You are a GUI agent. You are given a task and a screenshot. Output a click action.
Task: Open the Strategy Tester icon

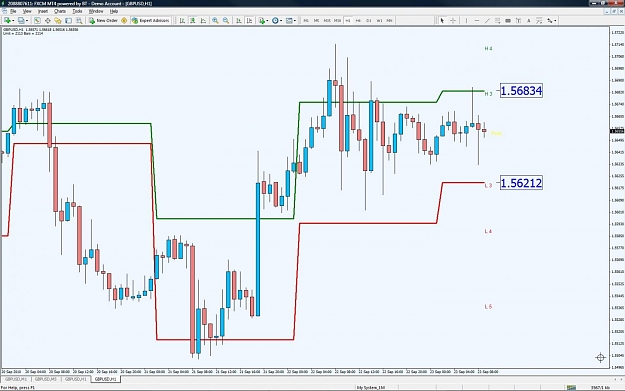[x=79, y=20]
